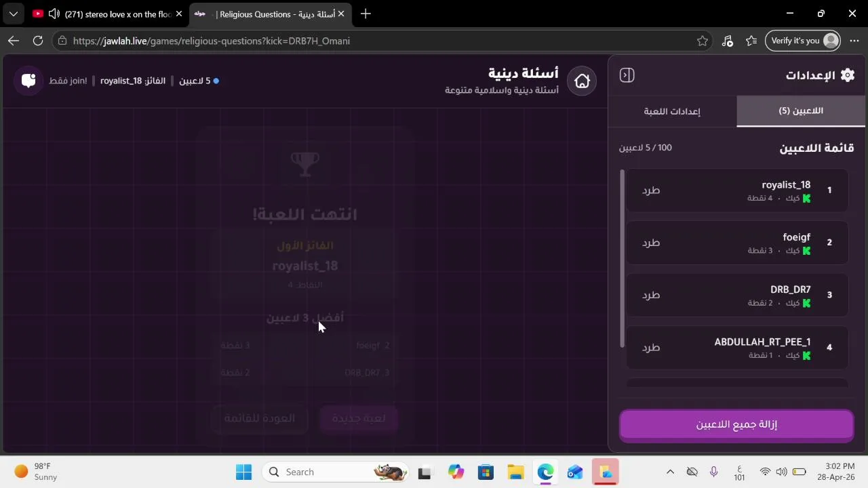Click the قائمة اللاعبين heading
The image size is (868, 488).
[x=816, y=148]
